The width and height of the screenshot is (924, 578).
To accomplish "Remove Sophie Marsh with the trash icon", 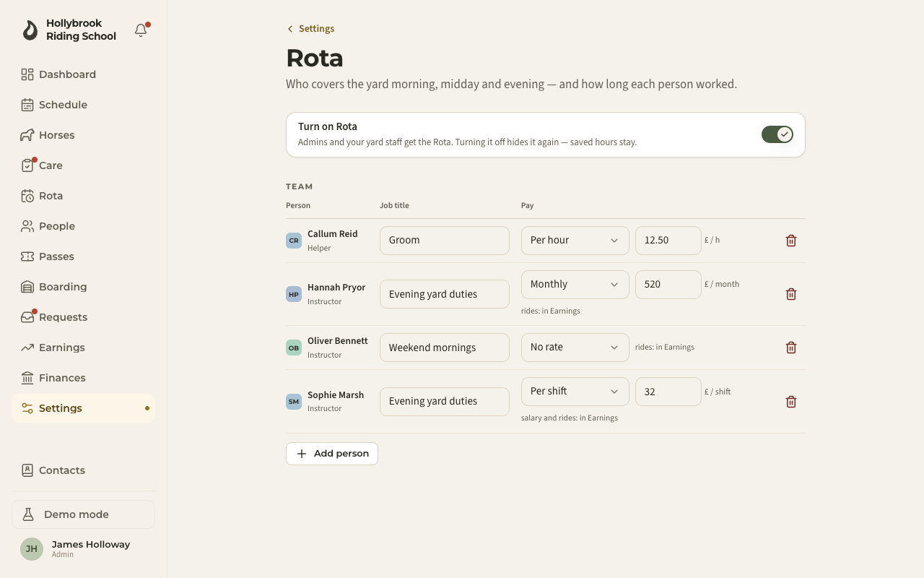I will pos(791,402).
